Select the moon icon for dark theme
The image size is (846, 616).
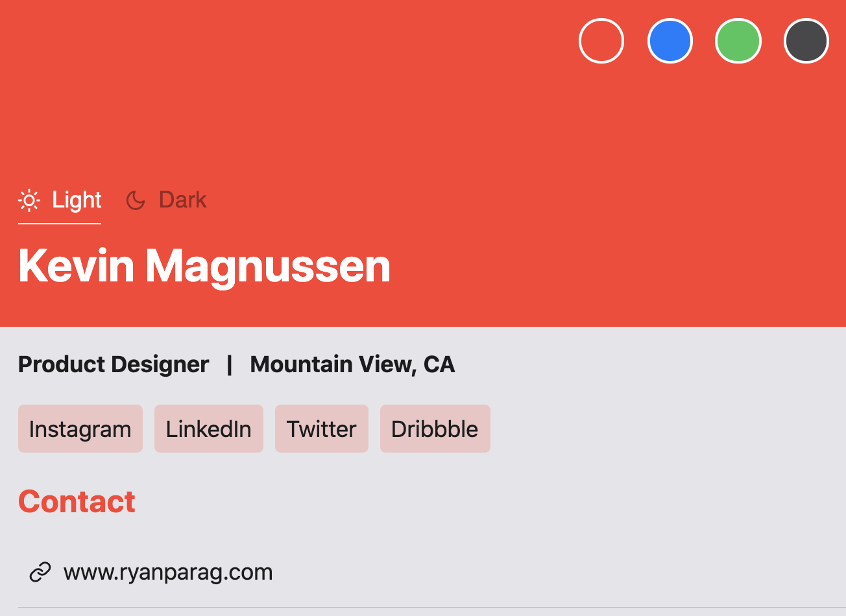(135, 200)
